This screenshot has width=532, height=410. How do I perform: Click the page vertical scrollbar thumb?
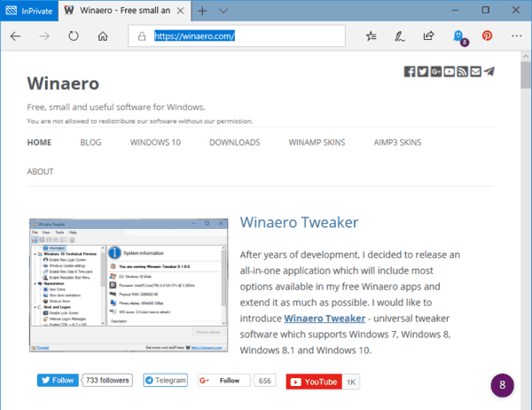526,75
